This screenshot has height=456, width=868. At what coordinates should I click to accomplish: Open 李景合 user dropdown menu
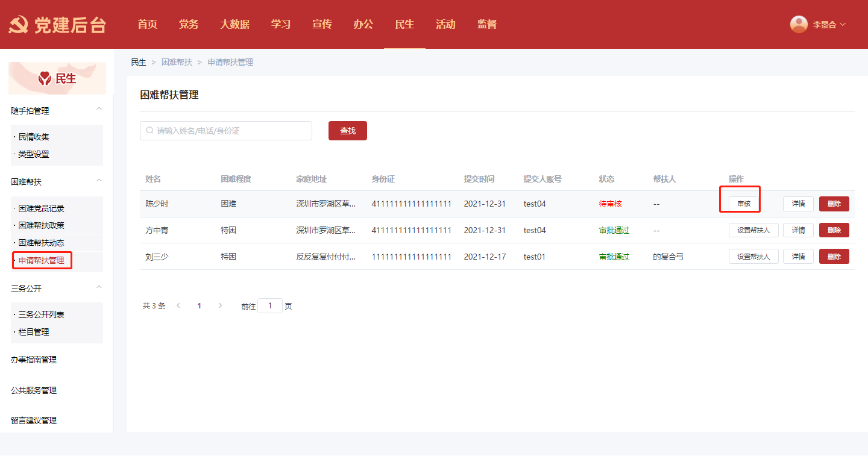coord(829,25)
